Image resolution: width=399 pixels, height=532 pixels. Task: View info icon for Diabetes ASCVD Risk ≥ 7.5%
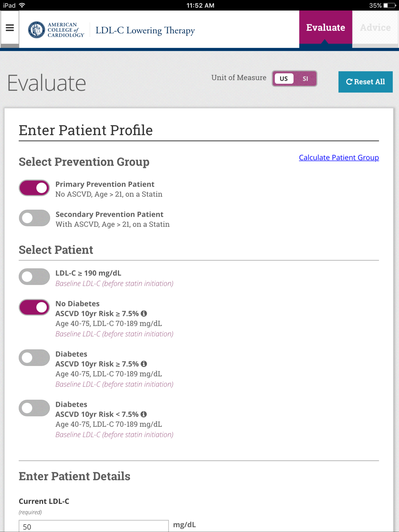coord(144,364)
